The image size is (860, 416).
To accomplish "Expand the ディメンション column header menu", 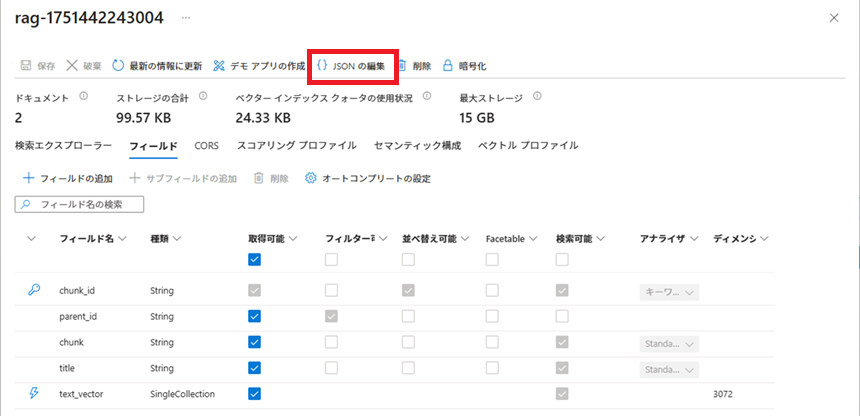I will [764, 239].
